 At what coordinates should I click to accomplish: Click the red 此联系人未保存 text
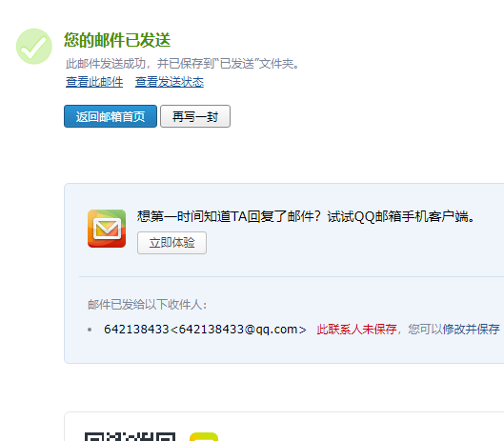(x=356, y=330)
